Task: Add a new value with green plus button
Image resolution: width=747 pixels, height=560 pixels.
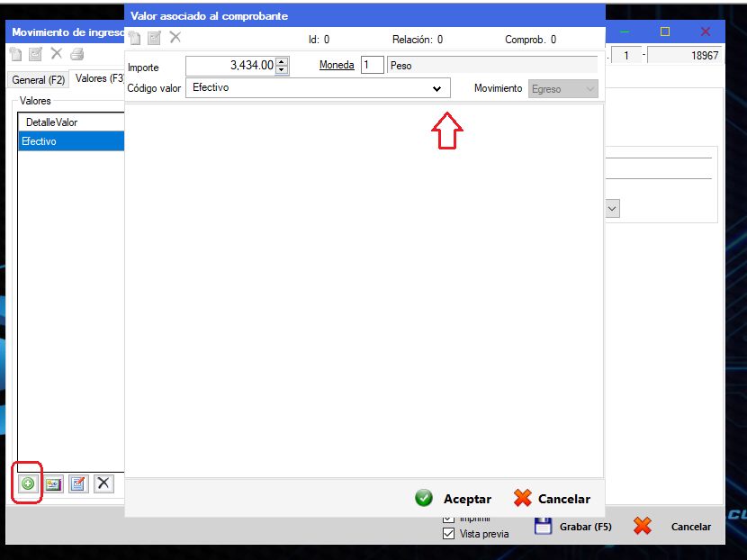Action: 28,483
